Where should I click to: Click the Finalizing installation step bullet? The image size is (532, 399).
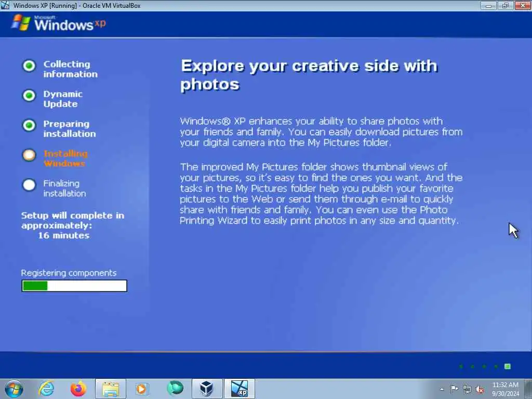coord(29,185)
